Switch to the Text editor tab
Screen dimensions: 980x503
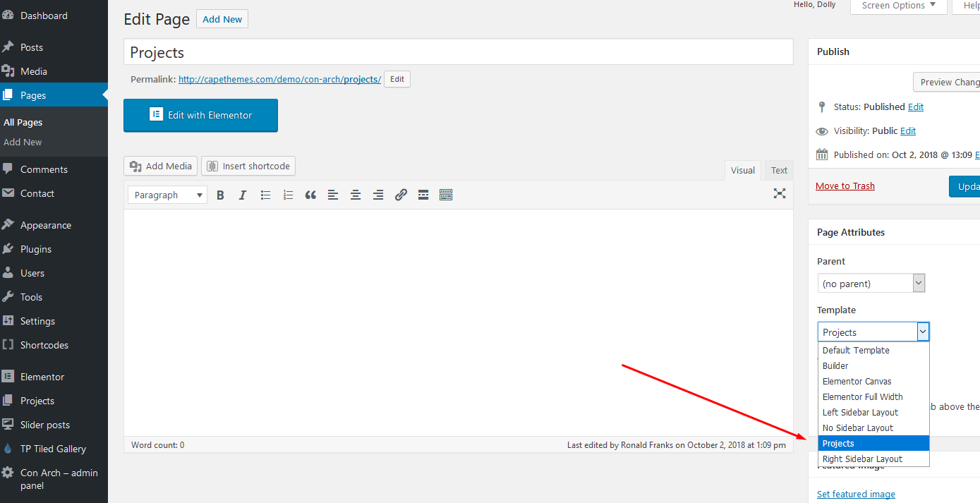779,171
